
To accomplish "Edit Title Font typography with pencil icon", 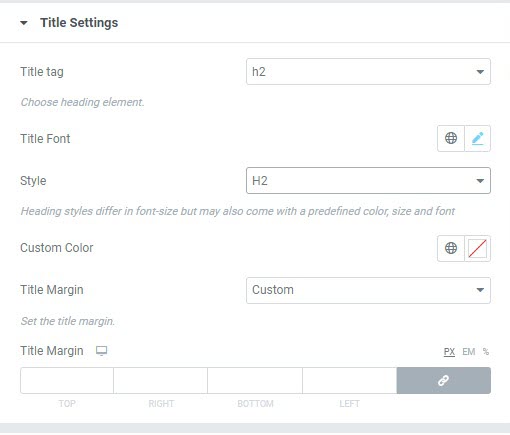I will click(477, 138).
